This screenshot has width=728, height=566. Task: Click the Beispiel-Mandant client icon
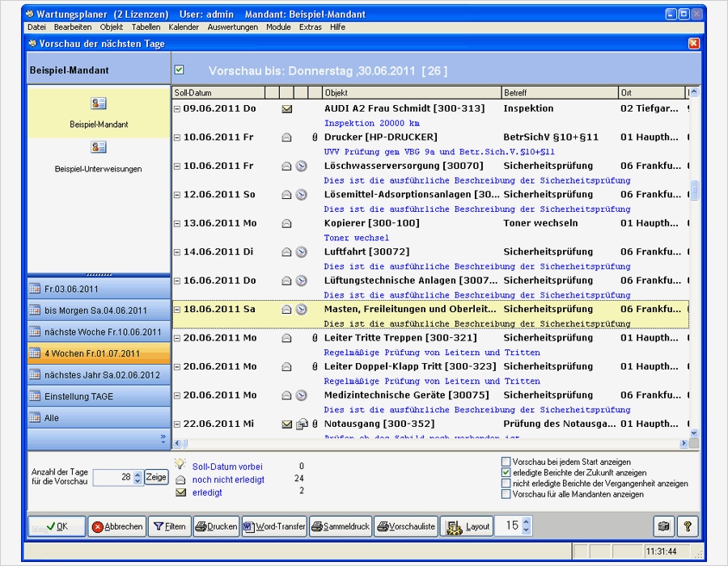(99, 103)
